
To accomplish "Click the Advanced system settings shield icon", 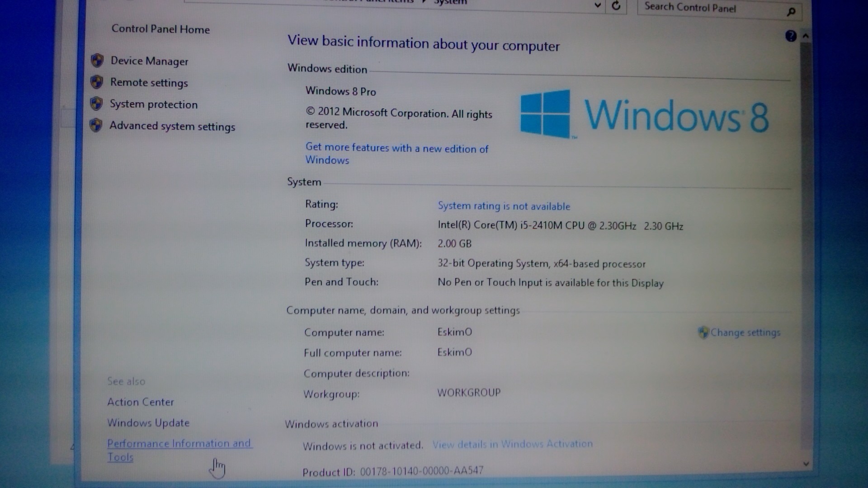I will tap(95, 125).
